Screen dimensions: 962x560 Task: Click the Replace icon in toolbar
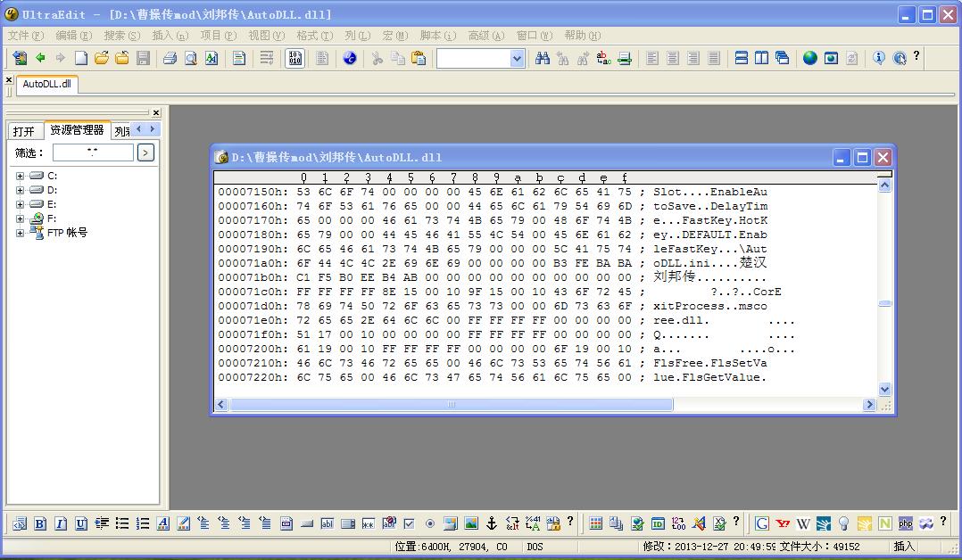(604, 58)
